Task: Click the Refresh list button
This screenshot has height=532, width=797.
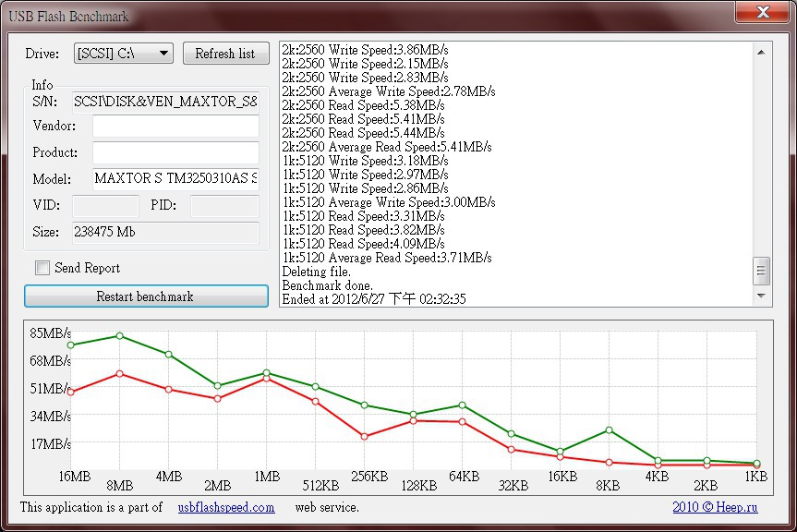Action: [225, 54]
